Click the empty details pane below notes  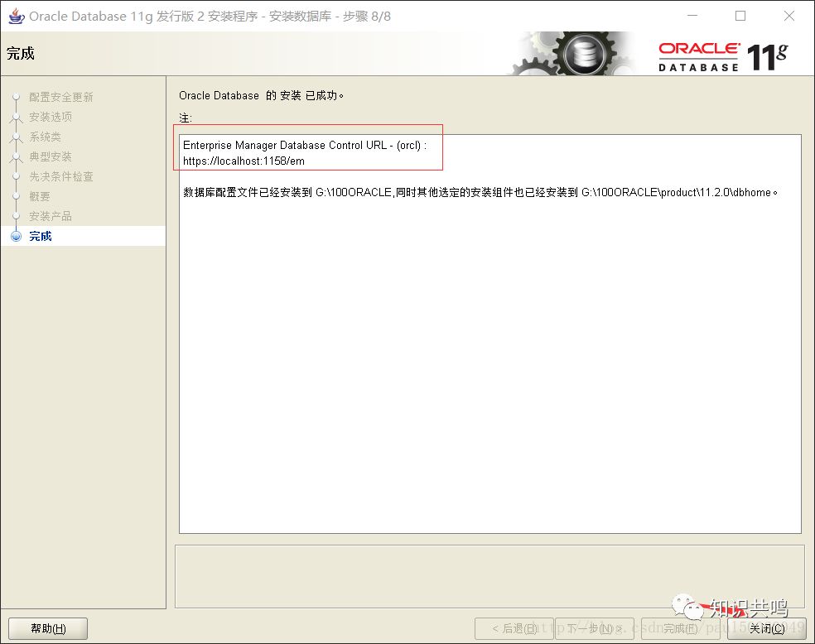(489, 576)
